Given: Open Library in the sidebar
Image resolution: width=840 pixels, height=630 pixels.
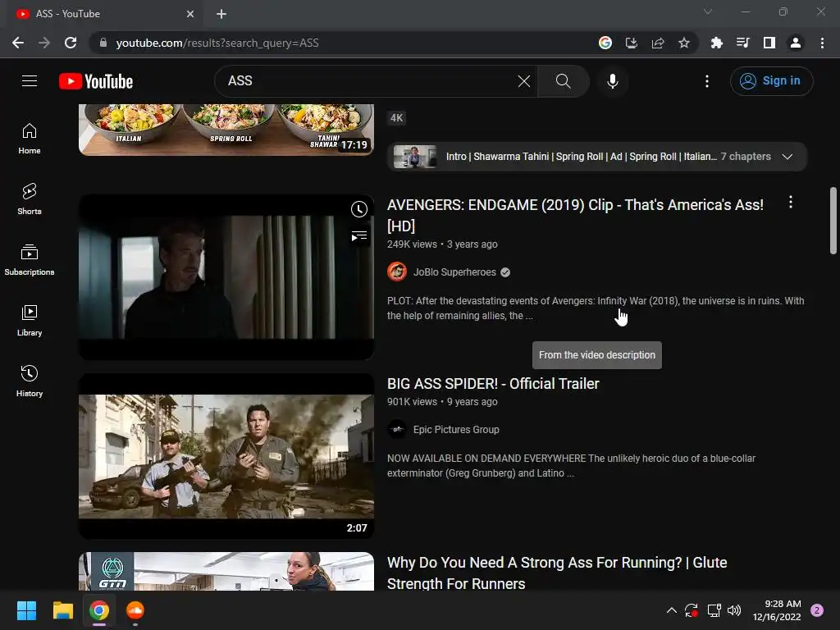Looking at the screenshot, I should pos(30,321).
